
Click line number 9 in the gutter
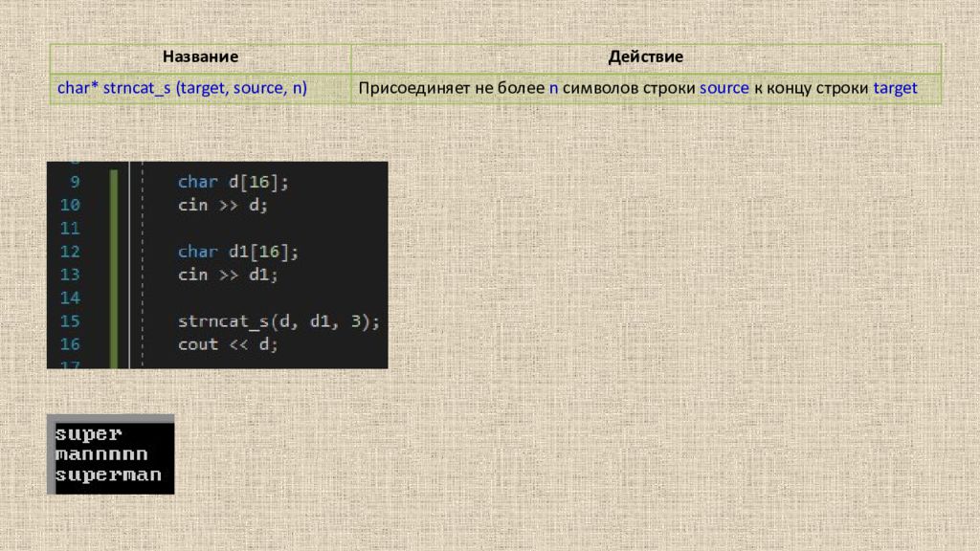coord(75,182)
